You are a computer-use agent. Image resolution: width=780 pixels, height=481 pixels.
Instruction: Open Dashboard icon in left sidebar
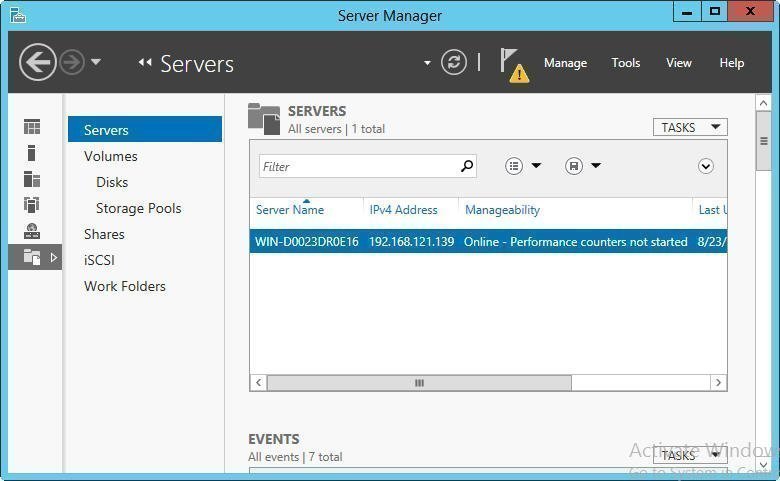click(32, 127)
